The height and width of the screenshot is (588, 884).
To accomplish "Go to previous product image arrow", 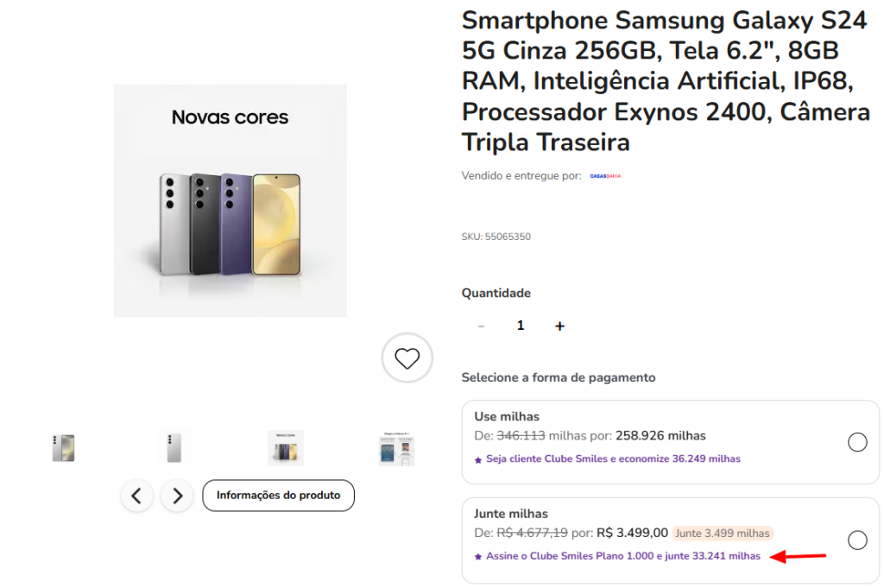I will pyautogui.click(x=136, y=496).
